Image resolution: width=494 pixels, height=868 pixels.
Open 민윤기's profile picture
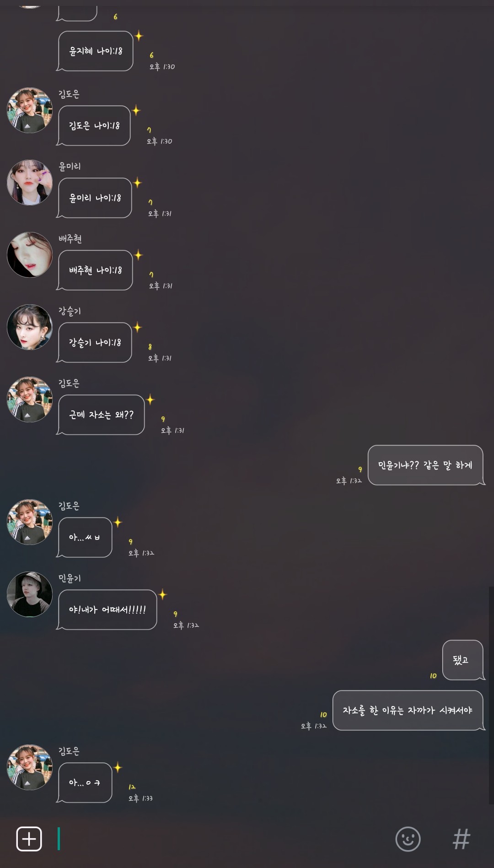click(30, 594)
